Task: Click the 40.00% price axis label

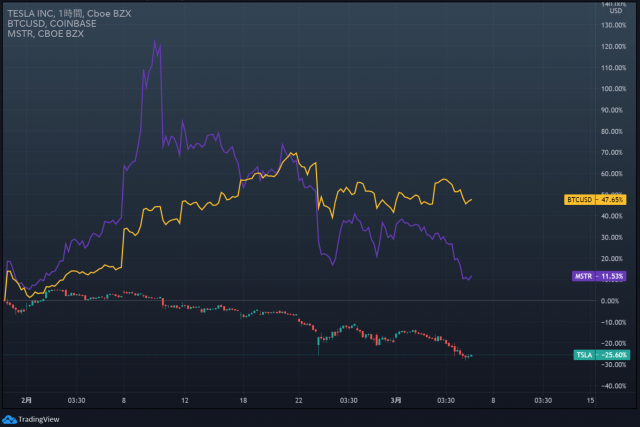Action: click(612, 216)
